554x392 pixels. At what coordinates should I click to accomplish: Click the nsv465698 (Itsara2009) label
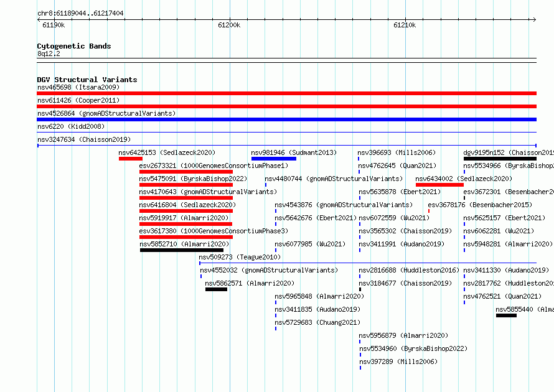point(78,87)
